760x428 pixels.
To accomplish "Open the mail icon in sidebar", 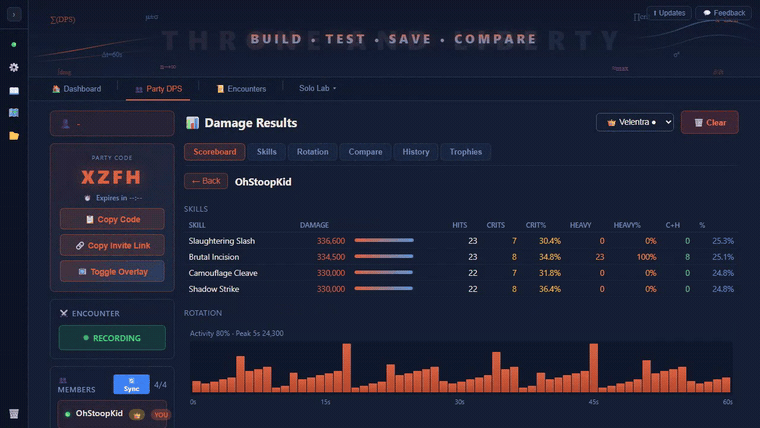I will pos(14,91).
